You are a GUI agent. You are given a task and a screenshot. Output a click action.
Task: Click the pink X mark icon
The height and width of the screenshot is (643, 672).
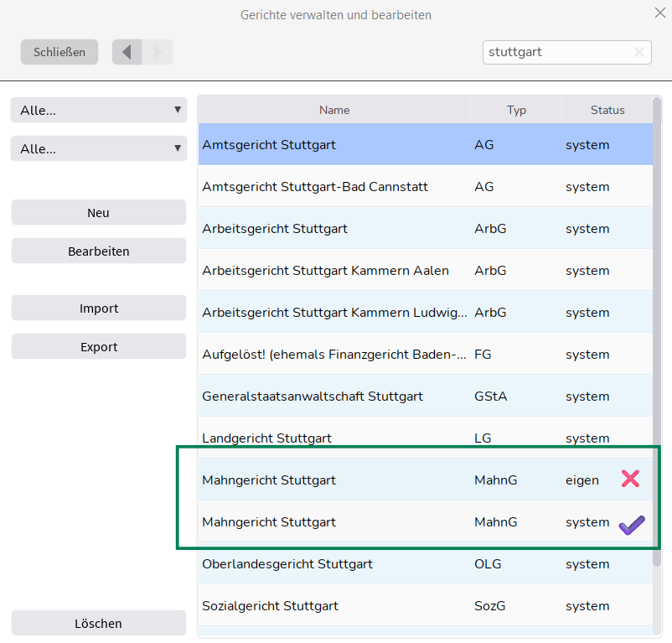630,479
